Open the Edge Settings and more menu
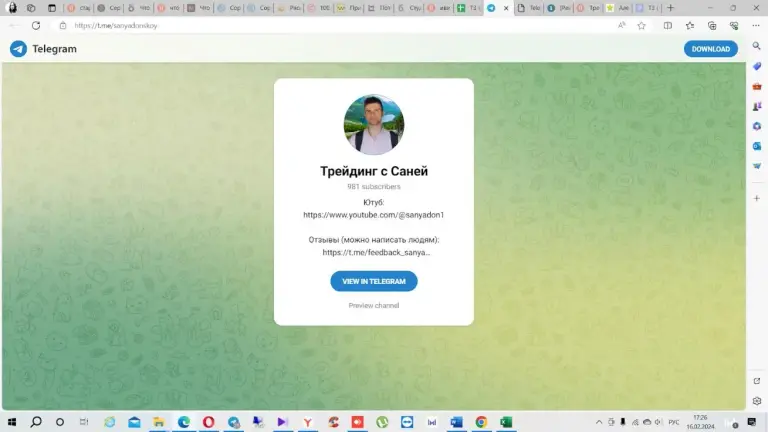The image size is (768, 432). (756, 25)
